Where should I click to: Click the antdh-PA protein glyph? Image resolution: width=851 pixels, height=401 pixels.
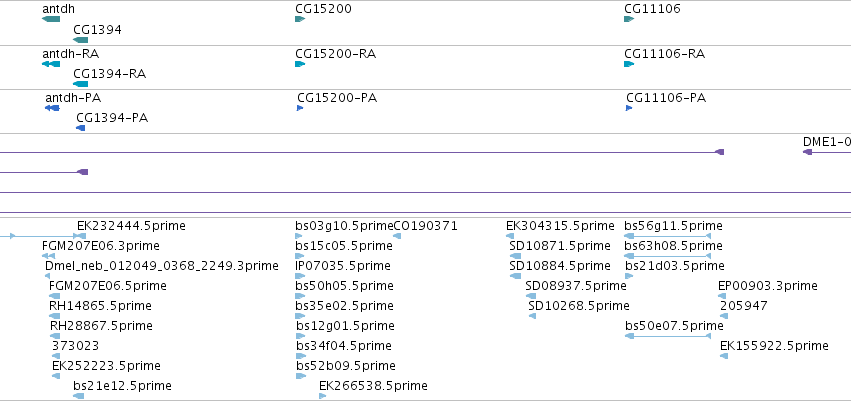[52, 108]
